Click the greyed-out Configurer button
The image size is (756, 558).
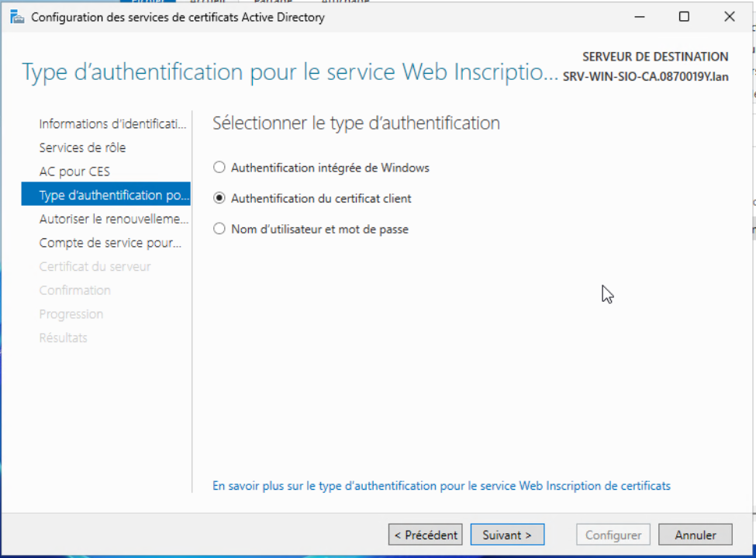click(613, 535)
